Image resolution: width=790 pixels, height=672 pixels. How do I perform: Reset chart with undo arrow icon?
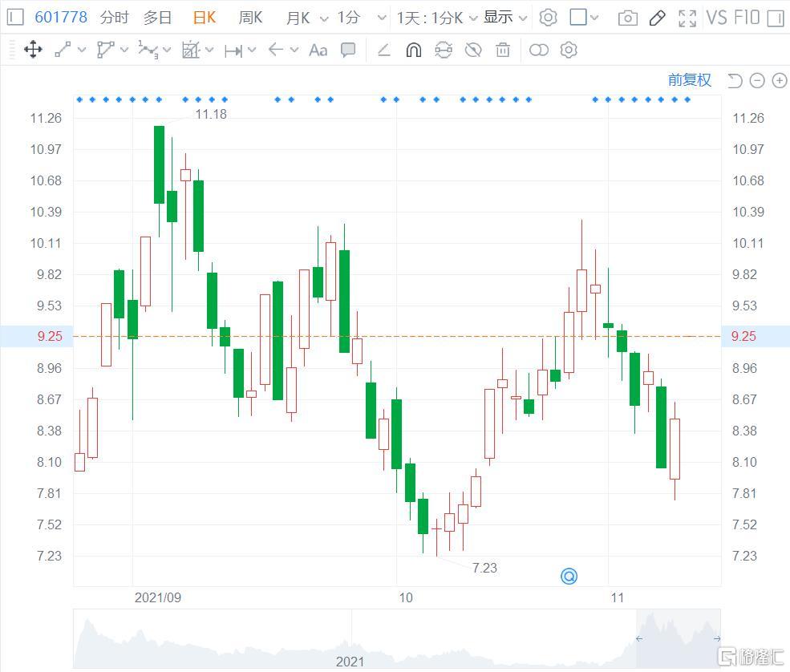pyautogui.click(x=735, y=81)
